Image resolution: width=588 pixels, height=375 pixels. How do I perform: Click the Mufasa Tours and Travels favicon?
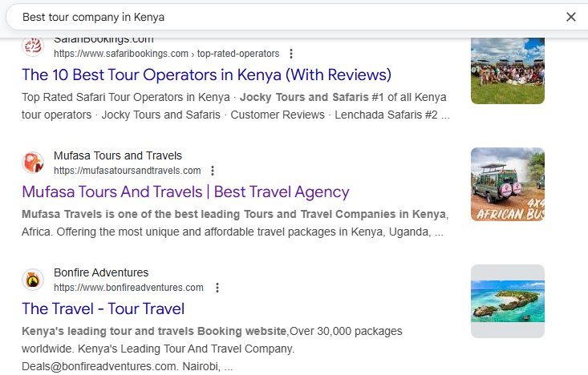point(33,163)
